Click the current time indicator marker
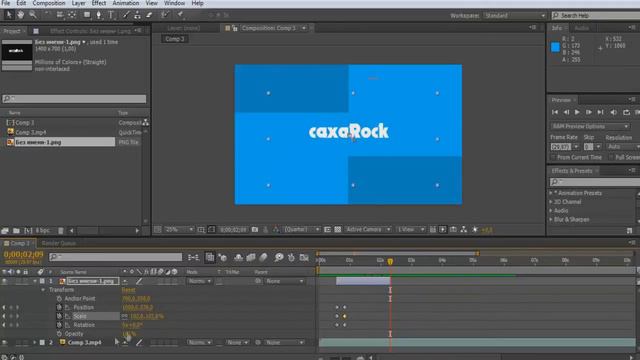 [390, 261]
